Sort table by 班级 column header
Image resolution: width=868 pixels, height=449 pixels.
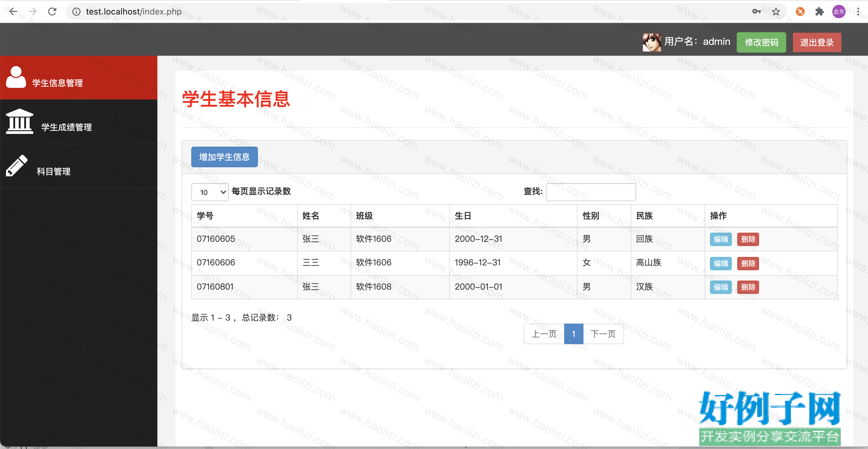(x=400, y=216)
